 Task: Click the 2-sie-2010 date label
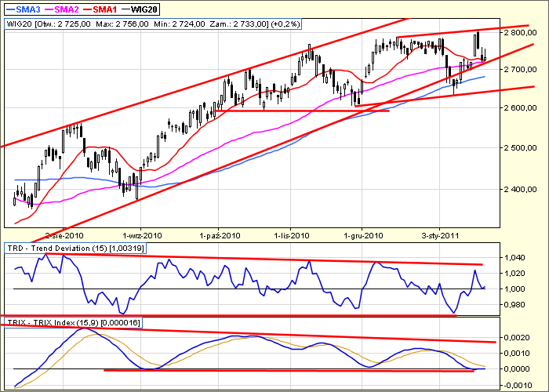(x=65, y=235)
